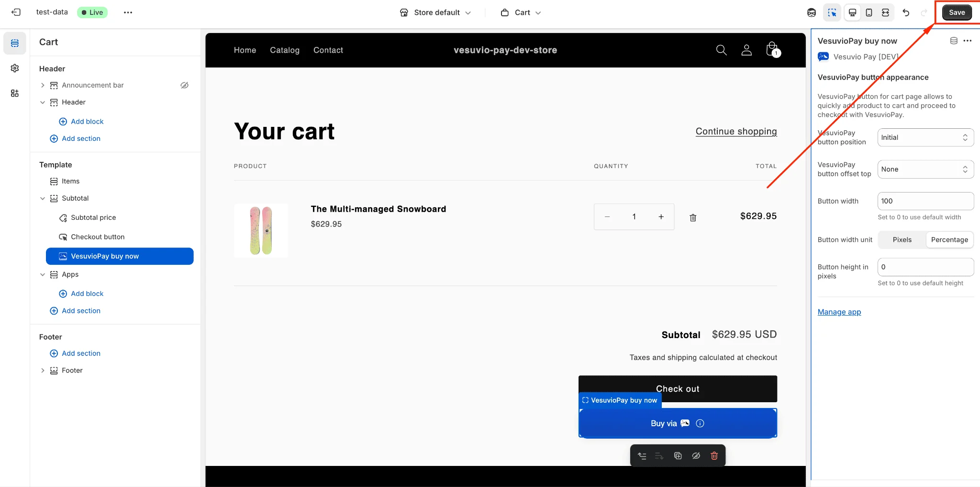
Task: Open the Cart page menu
Action: (521, 12)
